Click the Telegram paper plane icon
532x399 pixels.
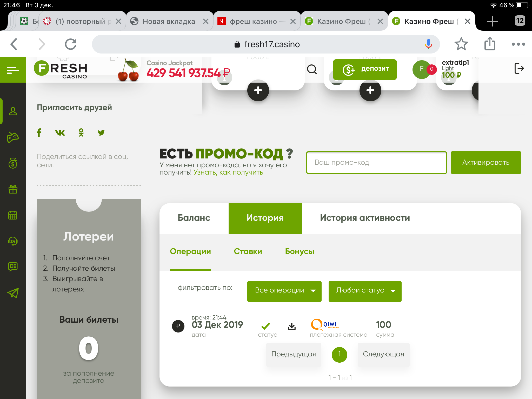click(x=13, y=293)
